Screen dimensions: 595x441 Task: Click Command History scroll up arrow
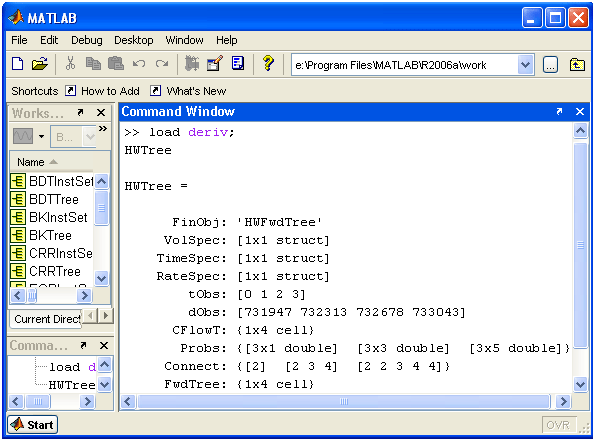point(104,365)
